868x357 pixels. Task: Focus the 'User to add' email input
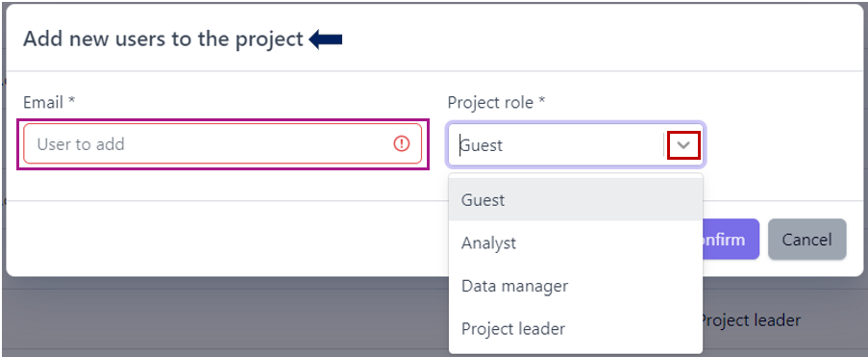[223, 144]
